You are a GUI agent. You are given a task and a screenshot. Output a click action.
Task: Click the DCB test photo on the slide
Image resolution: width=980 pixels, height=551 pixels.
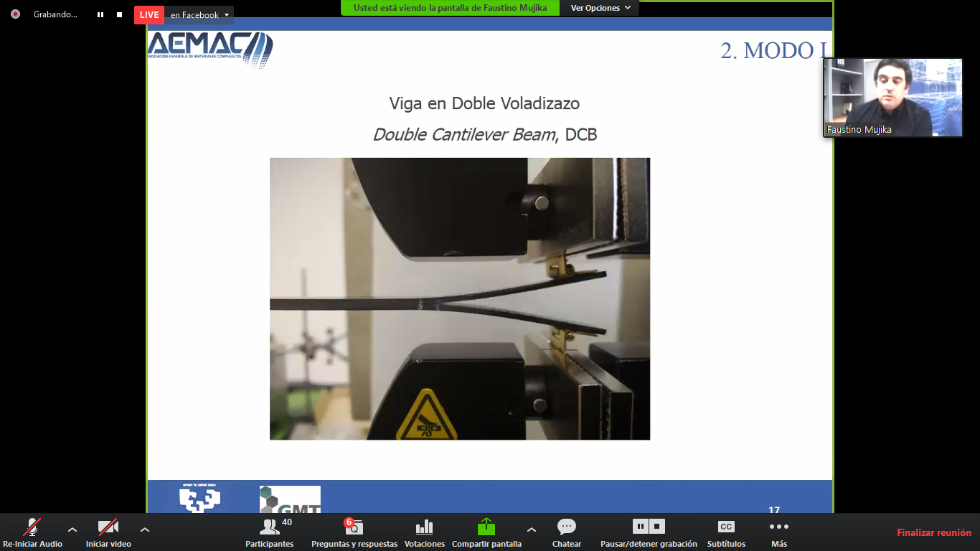point(460,298)
